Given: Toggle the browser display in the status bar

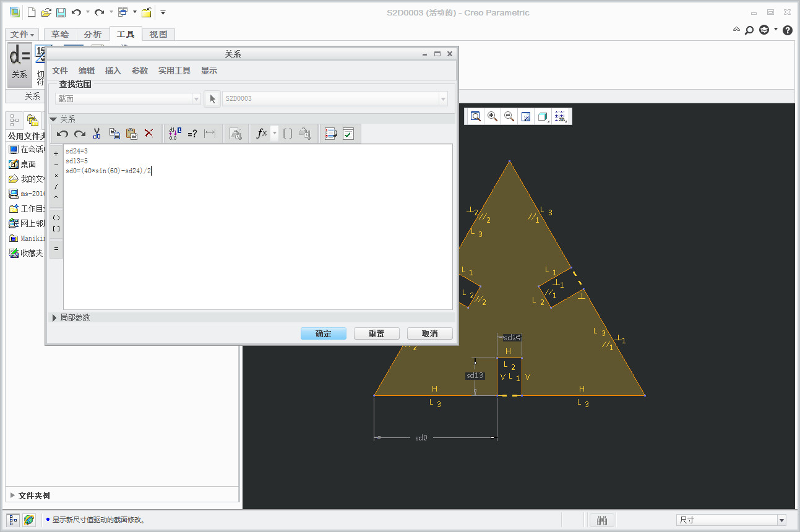Looking at the screenshot, I should click(x=29, y=520).
